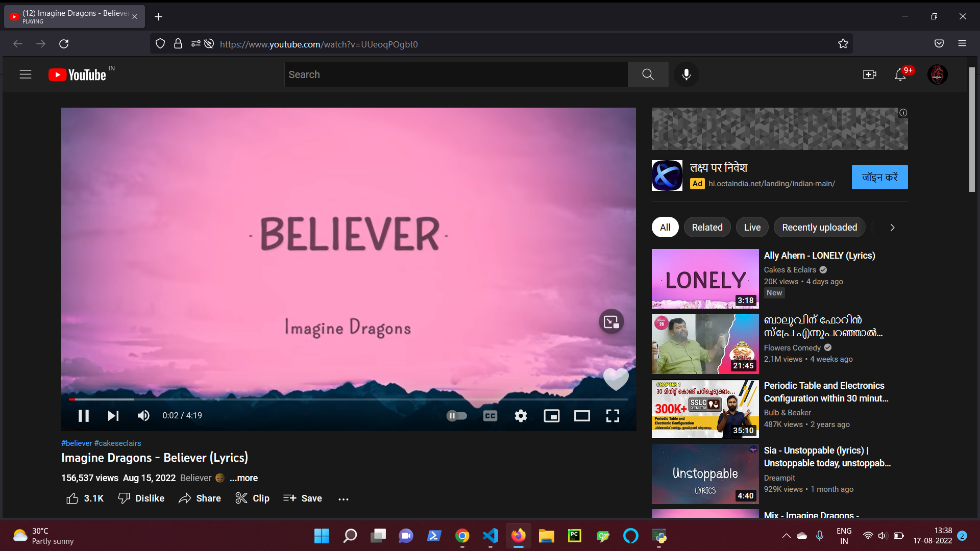Image resolution: width=980 pixels, height=551 pixels.
Task: Show hidden system tray icons
Action: coord(786,536)
